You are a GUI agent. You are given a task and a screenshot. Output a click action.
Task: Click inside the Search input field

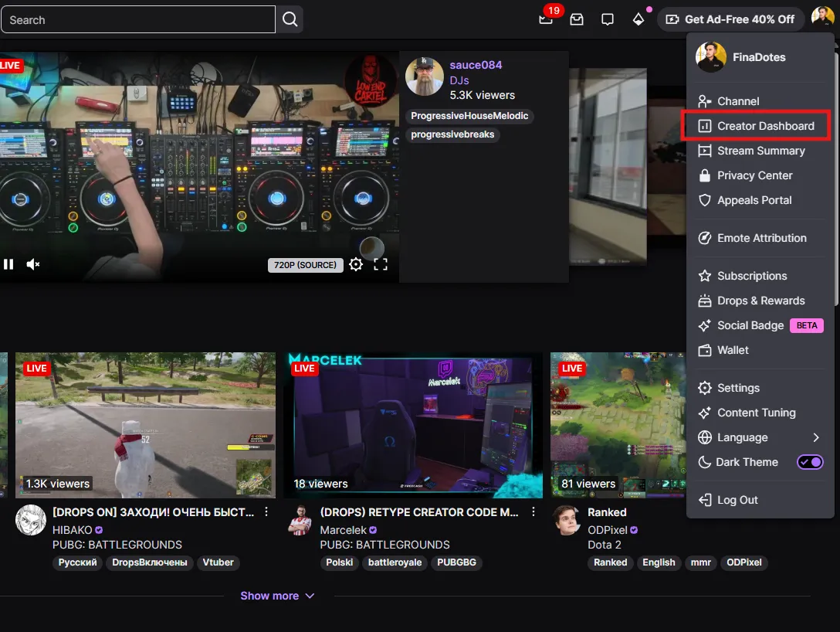(139, 19)
